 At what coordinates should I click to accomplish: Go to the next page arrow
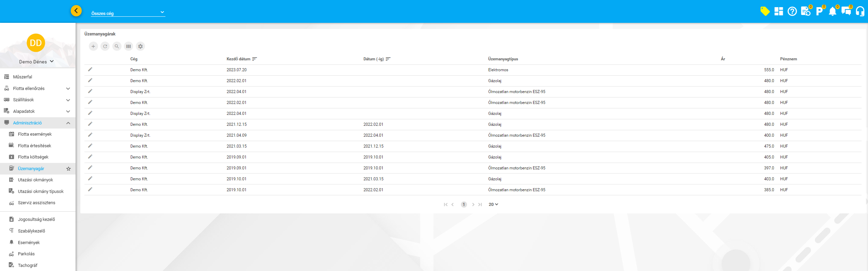tap(473, 205)
